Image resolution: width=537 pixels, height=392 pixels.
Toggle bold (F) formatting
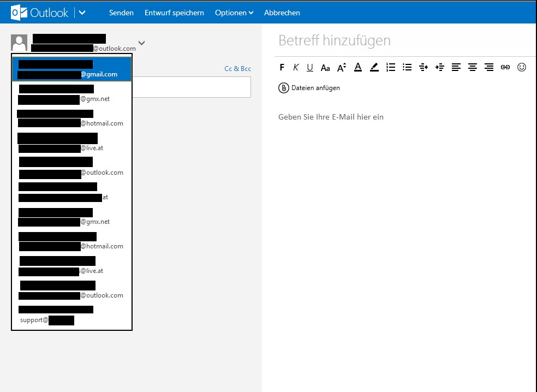coord(282,67)
